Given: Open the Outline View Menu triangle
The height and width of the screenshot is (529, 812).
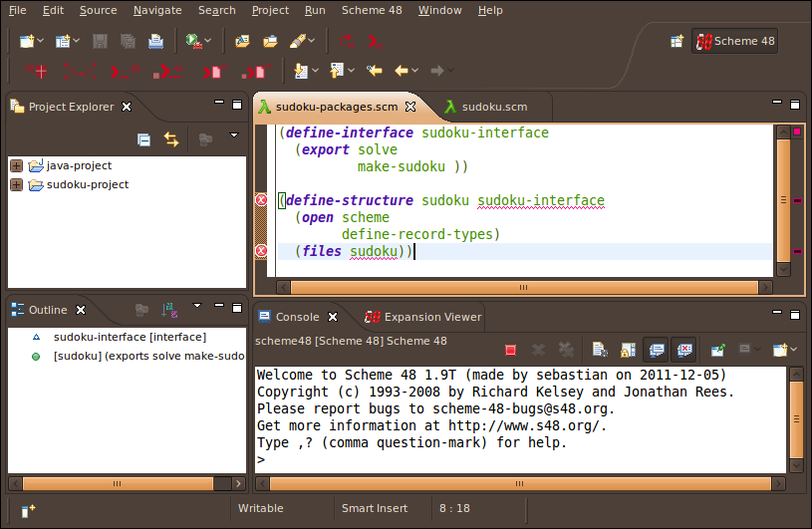Looking at the screenshot, I should coord(197,306).
